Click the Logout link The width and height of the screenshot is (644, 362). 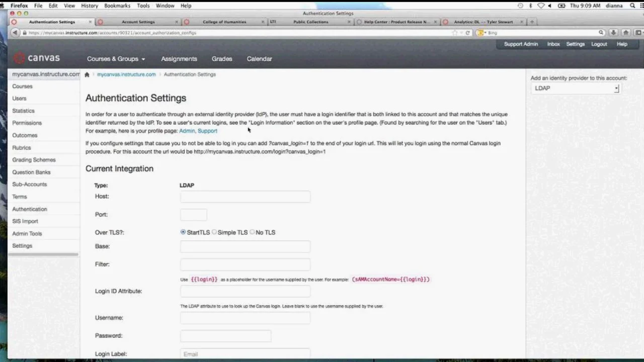[599, 44]
